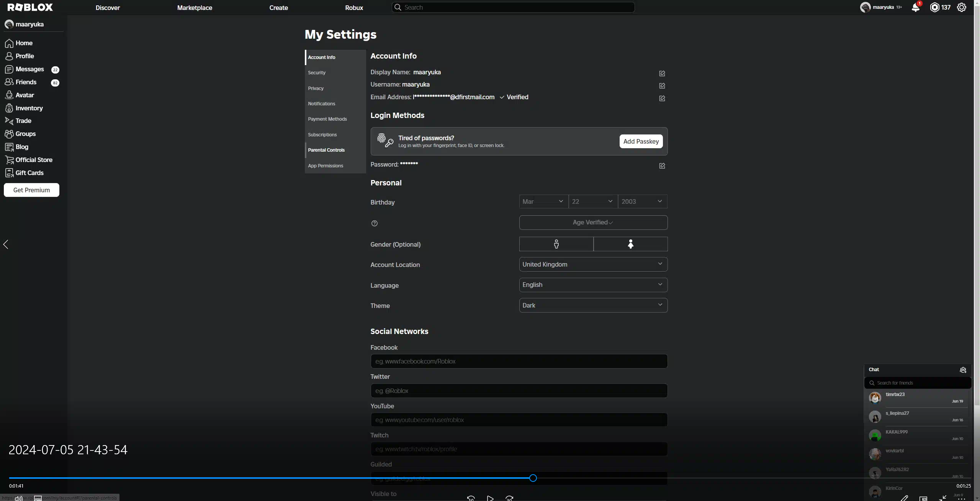
Task: Edit the Display Name
Action: pos(662,73)
